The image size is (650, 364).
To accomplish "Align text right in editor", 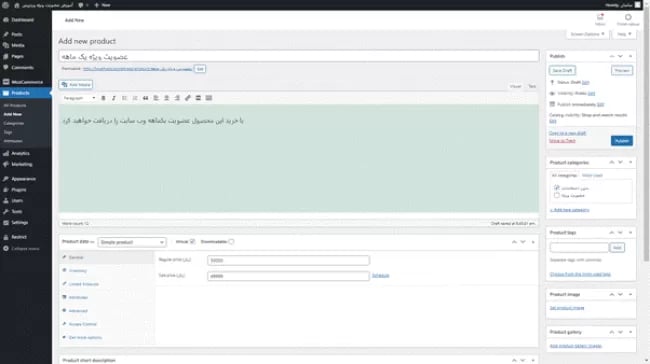I will pos(177,98).
